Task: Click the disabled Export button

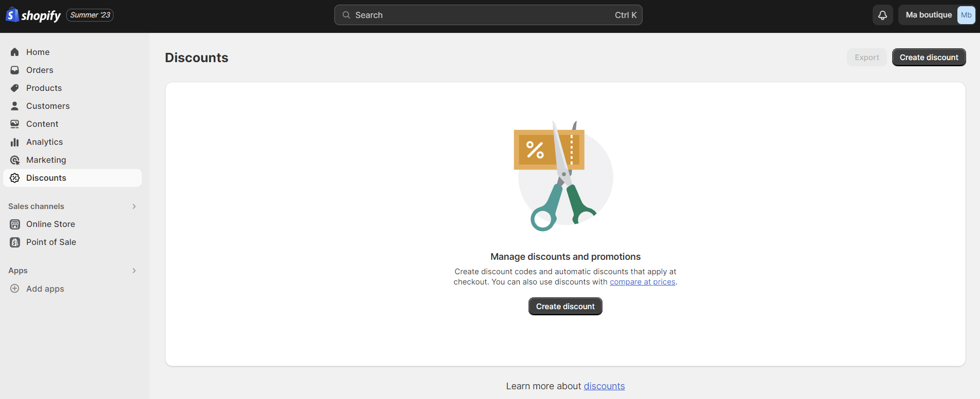Action: pos(866,58)
